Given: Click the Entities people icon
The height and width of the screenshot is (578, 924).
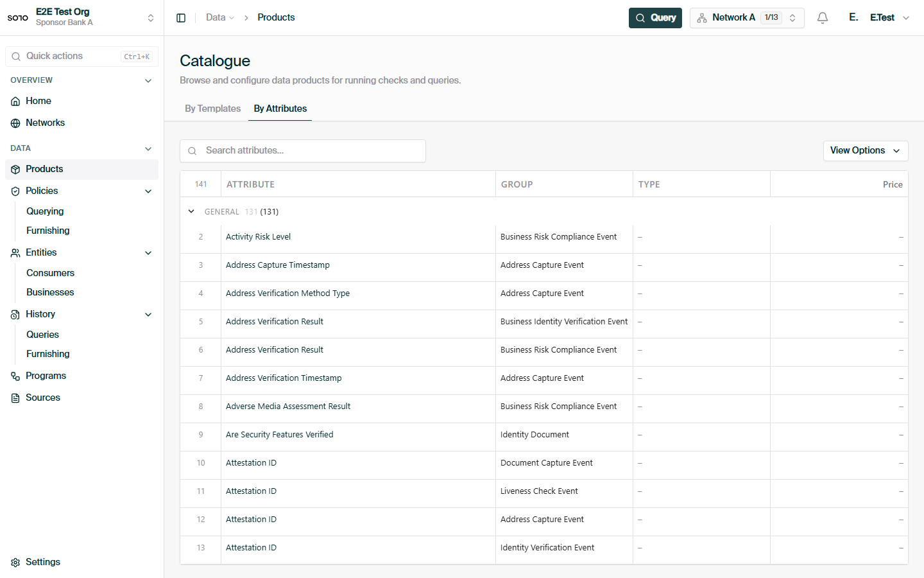Looking at the screenshot, I should click(15, 253).
